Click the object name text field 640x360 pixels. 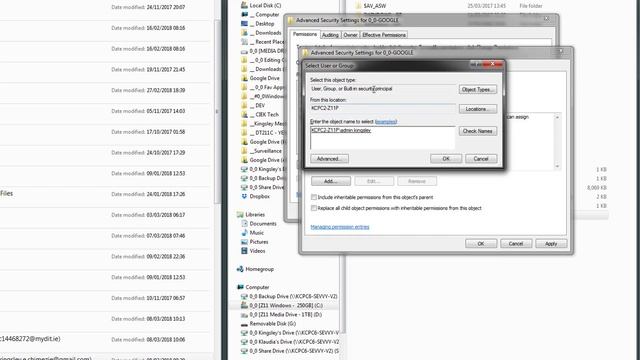tap(382, 138)
